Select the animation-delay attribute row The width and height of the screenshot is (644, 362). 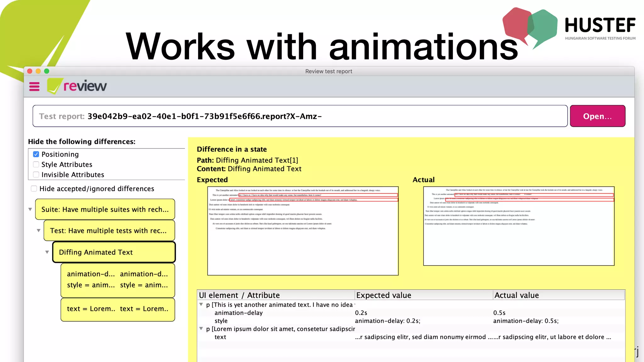[411, 313]
